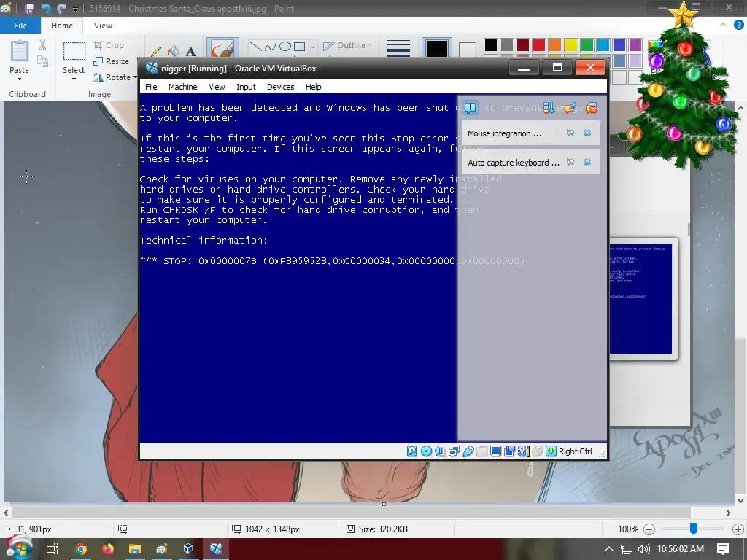747x560 pixels.
Task: Open the VirtualBox Input menu
Action: pos(246,87)
